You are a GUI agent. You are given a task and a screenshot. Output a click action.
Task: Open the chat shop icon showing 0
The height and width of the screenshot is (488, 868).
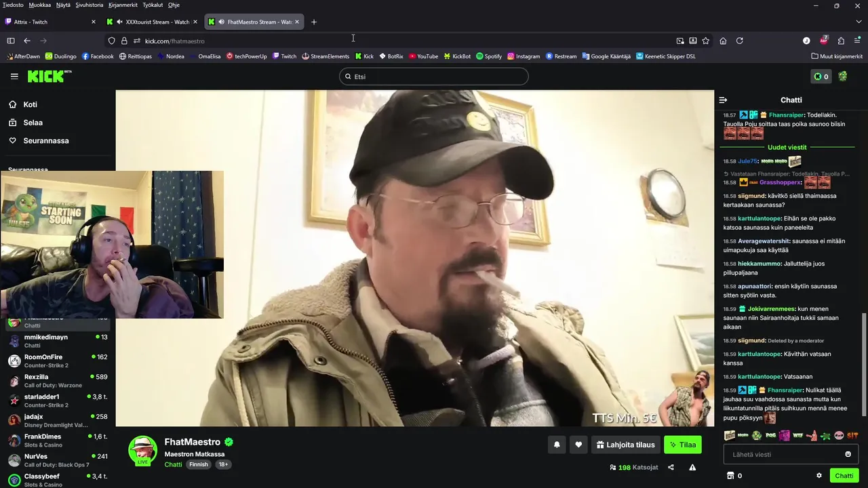(x=734, y=476)
